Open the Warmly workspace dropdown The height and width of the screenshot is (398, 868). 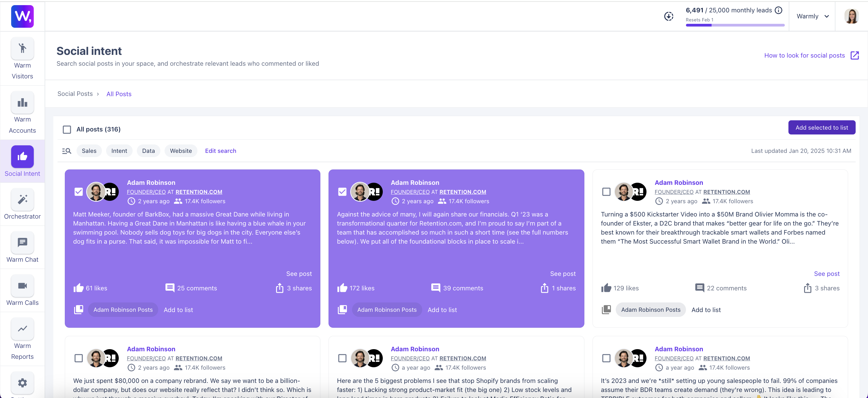coord(813,16)
